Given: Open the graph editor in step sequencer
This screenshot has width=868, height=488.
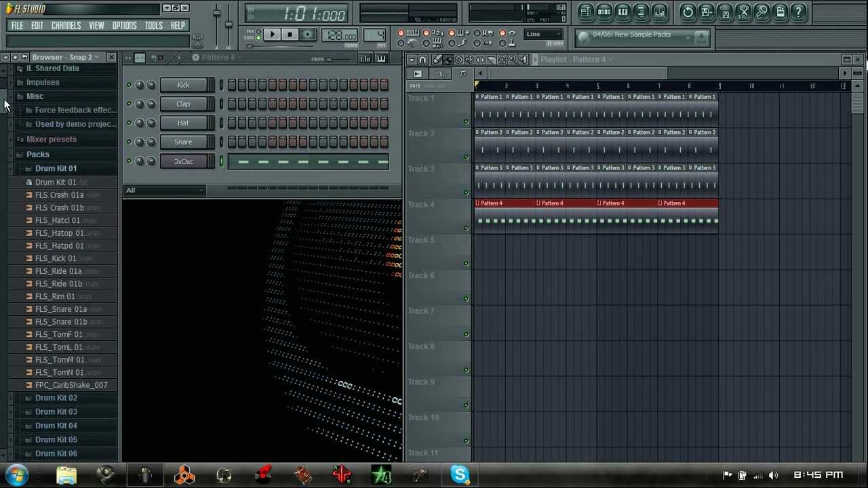Looking at the screenshot, I should click(x=366, y=59).
